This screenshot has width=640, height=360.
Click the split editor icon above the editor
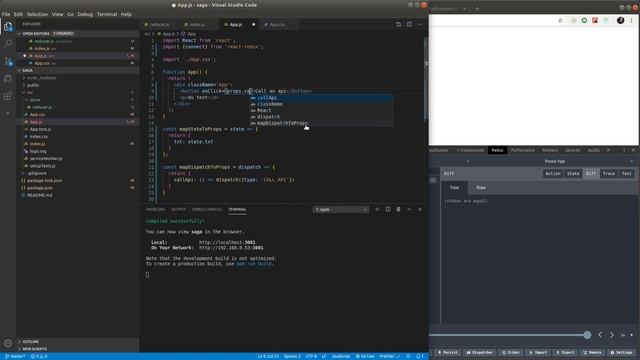point(409,24)
